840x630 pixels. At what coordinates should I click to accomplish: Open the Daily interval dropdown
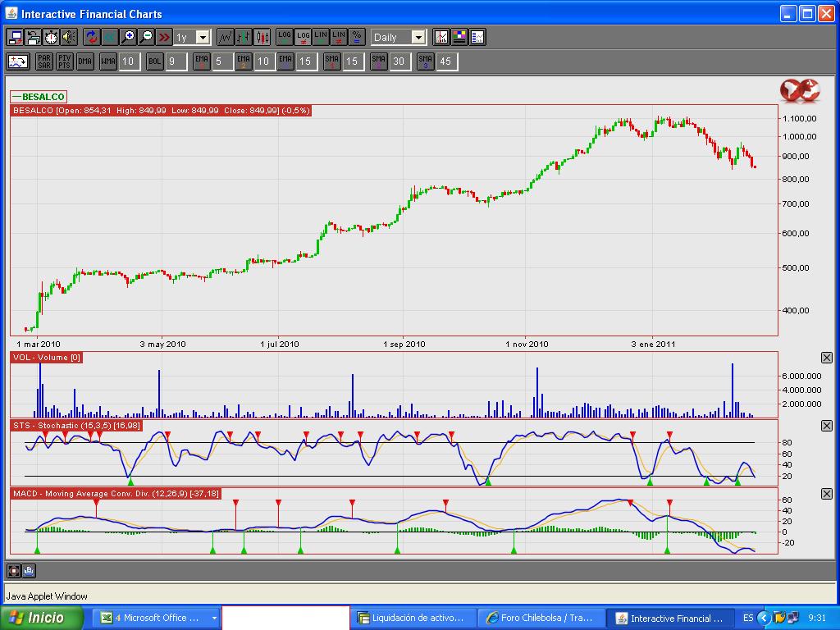click(x=418, y=38)
